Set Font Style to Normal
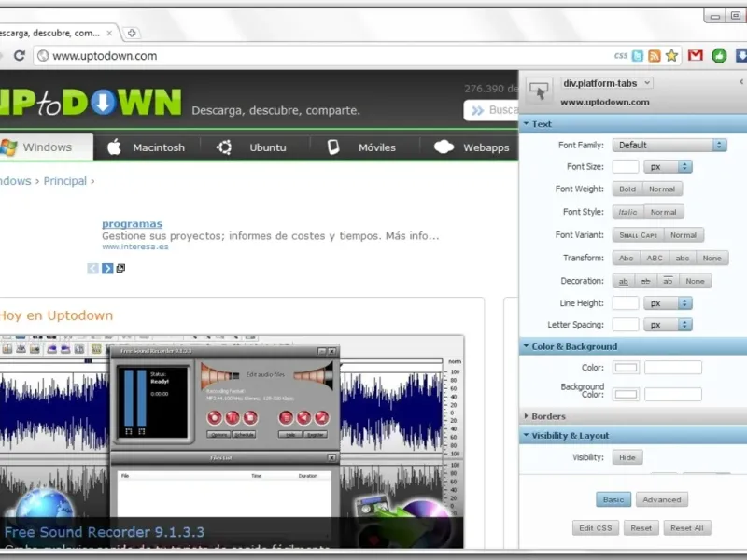This screenshot has height=560, width=747. pyautogui.click(x=664, y=212)
